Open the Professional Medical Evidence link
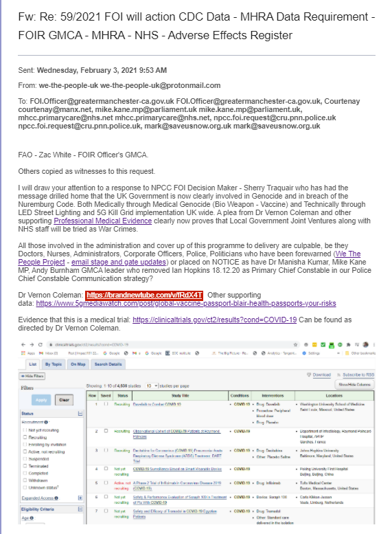This screenshot has width=392, height=534. tap(103, 221)
